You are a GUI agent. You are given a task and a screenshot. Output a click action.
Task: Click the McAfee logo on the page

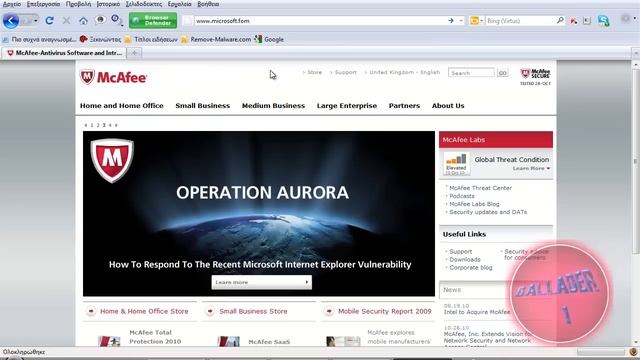(x=113, y=77)
